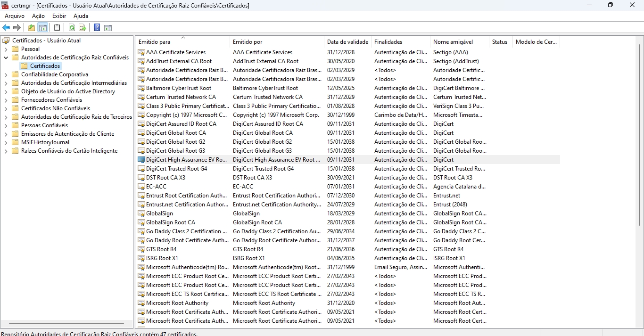This screenshot has height=336, width=644.
Task: Collapse Autoridades de Certificação Raiz Confiáveis node
Action: (6, 57)
